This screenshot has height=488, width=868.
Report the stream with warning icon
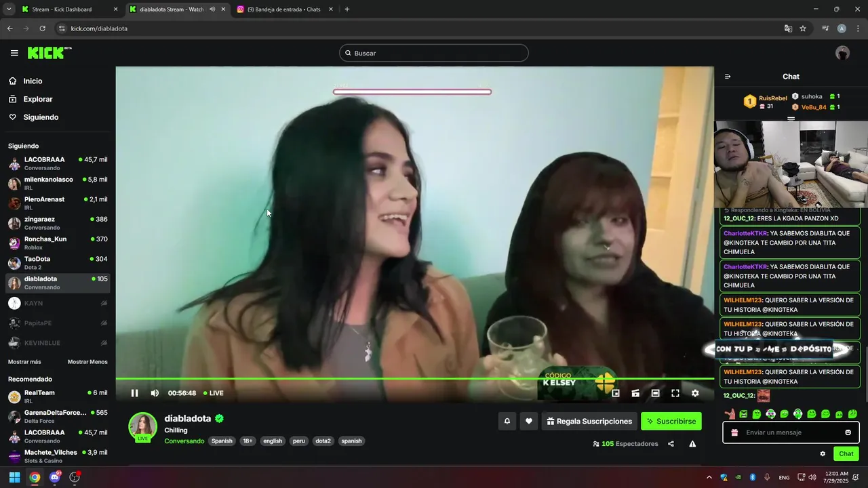[x=692, y=444]
